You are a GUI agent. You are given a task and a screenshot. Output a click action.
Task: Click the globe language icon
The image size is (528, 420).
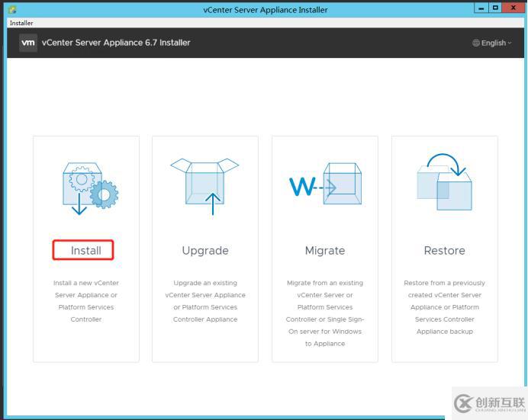[x=476, y=43]
